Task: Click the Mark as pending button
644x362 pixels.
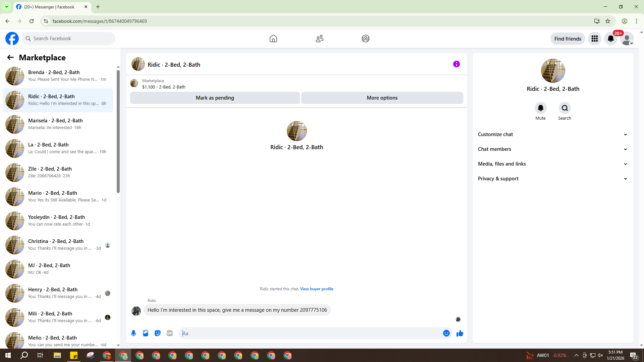Action: [215, 98]
